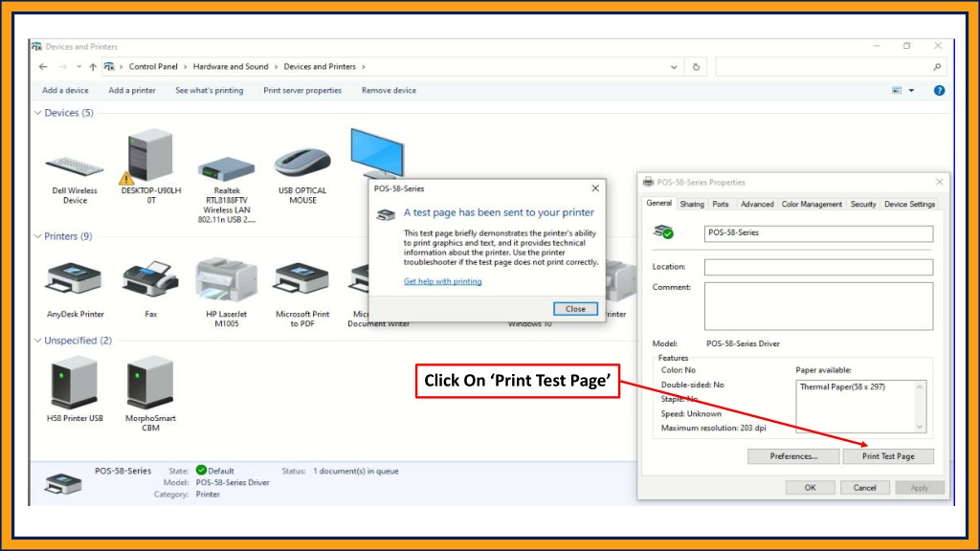Switch to the Security tab
Image resolution: width=980 pixels, height=551 pixels.
863,205
